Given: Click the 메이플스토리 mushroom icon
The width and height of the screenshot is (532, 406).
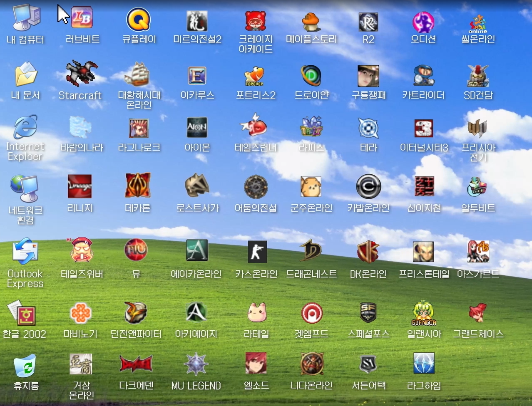Looking at the screenshot, I should pos(311,22).
